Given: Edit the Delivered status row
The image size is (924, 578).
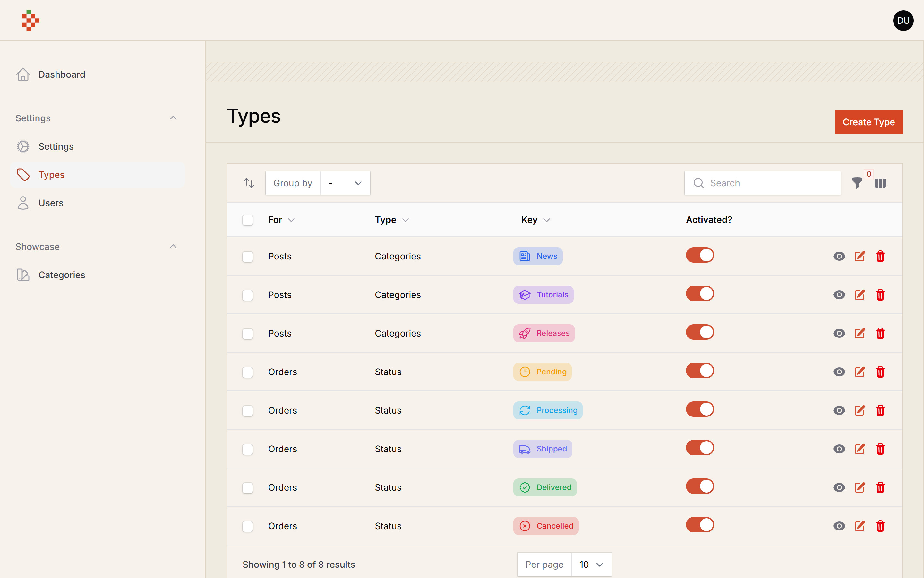Looking at the screenshot, I should [x=860, y=487].
